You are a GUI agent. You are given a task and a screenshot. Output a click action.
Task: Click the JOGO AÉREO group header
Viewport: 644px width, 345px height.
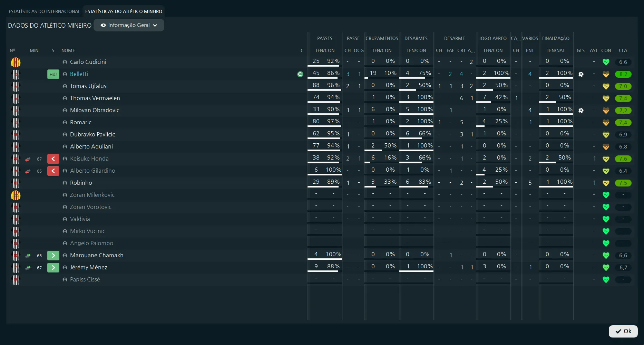[x=493, y=38]
